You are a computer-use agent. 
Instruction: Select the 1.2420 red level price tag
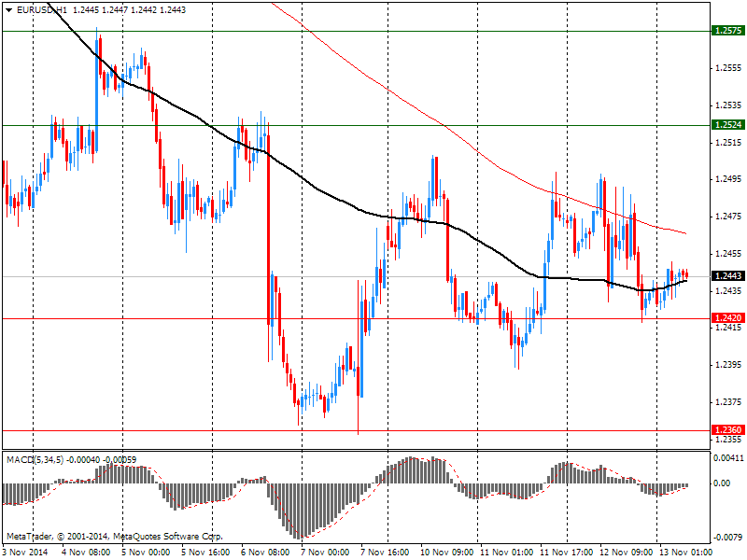[x=727, y=318]
